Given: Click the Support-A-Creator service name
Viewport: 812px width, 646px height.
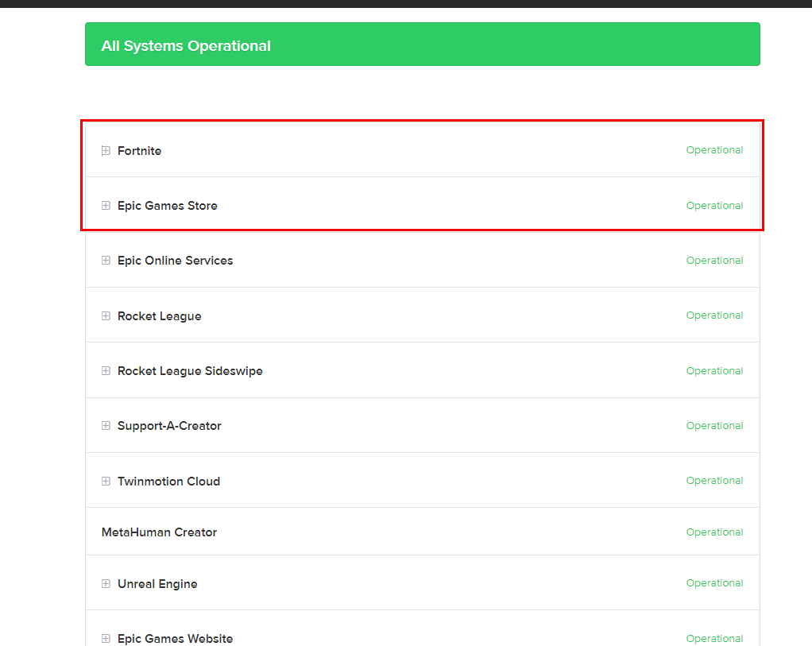Looking at the screenshot, I should coord(169,425).
